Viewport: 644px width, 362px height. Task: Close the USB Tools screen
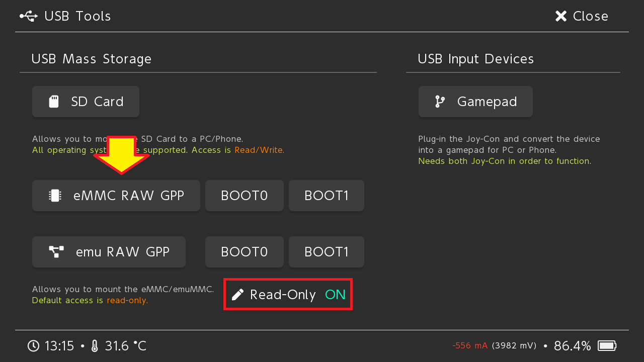(581, 16)
